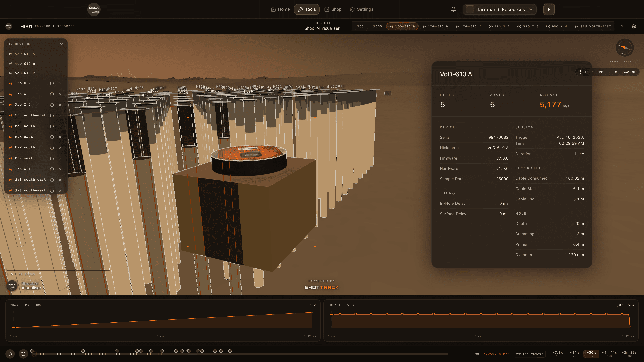Remove SaS south-west with its X icon

(x=60, y=191)
